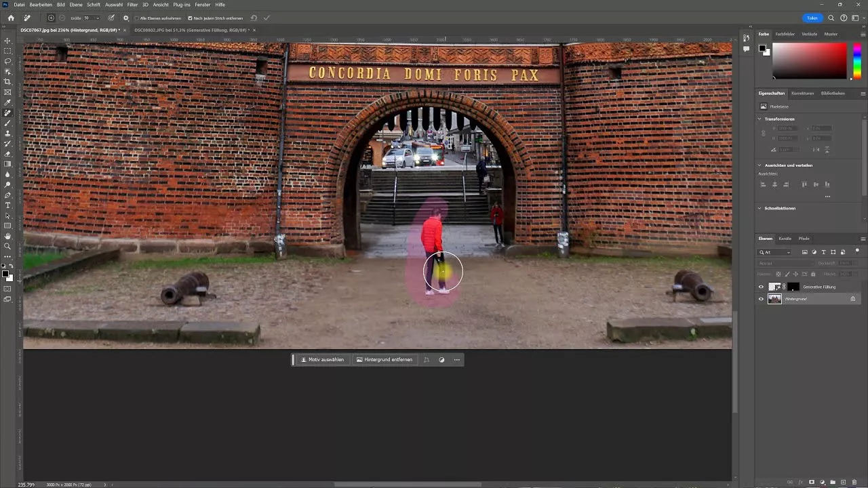Hide the Hintergrund layer visibility
Image resolution: width=868 pixels, height=488 pixels.
tap(761, 299)
